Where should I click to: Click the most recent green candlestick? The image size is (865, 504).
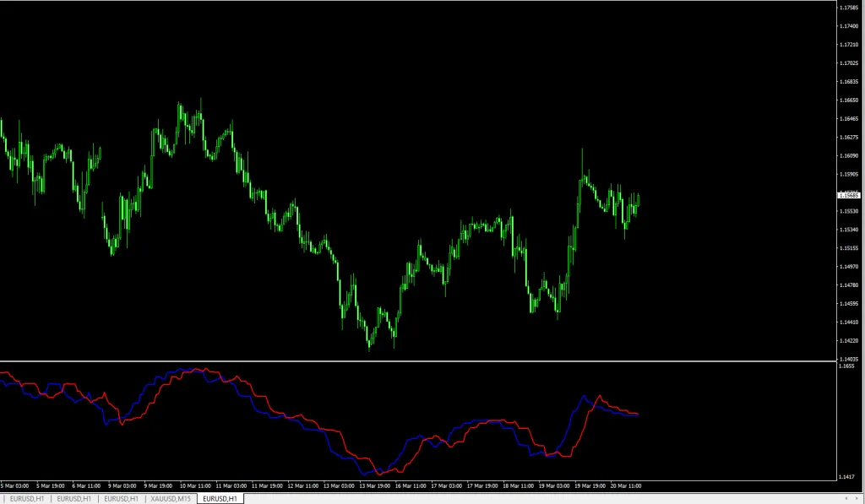pos(639,200)
